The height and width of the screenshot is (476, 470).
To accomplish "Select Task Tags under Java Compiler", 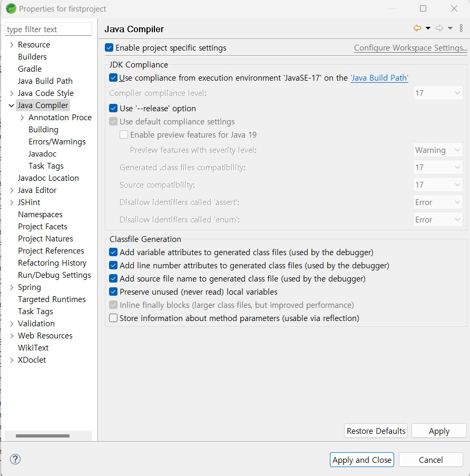I will tap(46, 166).
